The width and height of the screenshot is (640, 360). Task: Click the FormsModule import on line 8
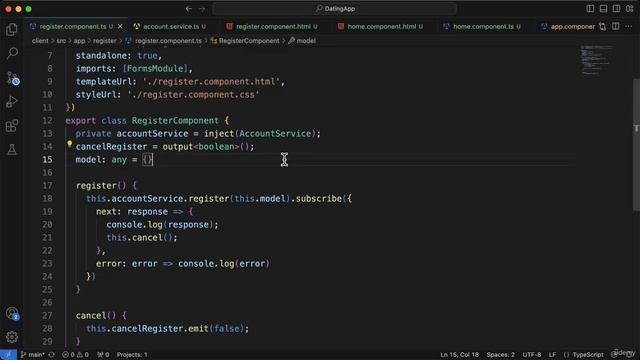tap(155, 69)
